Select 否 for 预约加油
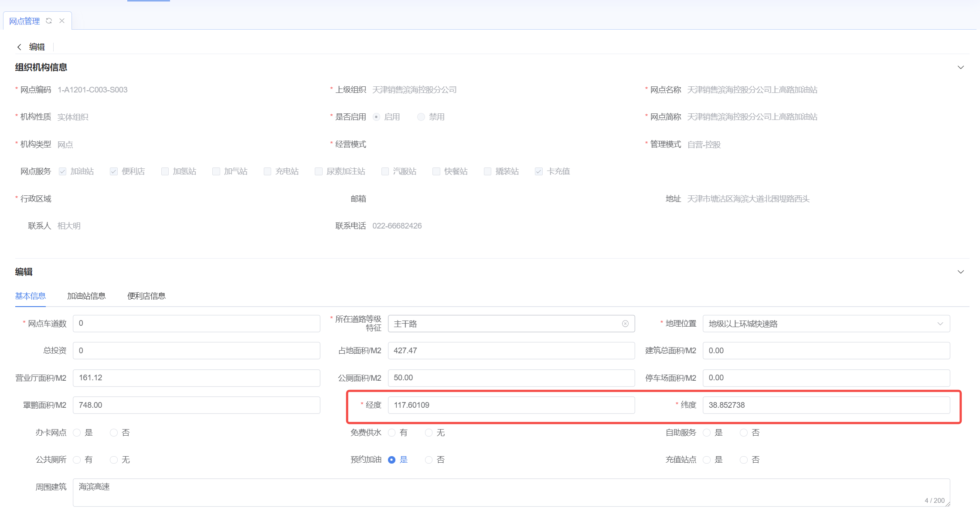Viewport: 980px width, 512px height. (x=429, y=460)
